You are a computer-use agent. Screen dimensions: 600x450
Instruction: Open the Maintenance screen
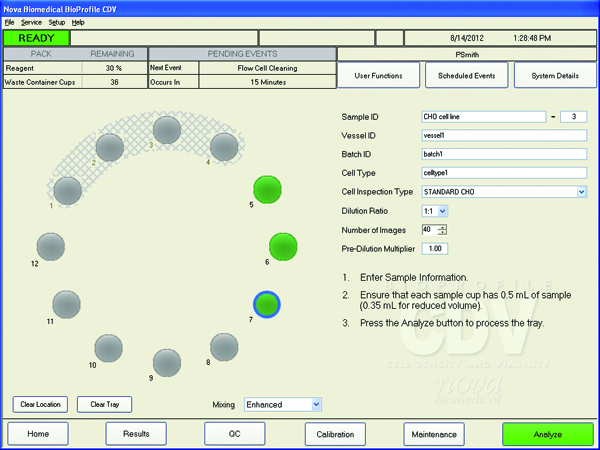click(434, 434)
